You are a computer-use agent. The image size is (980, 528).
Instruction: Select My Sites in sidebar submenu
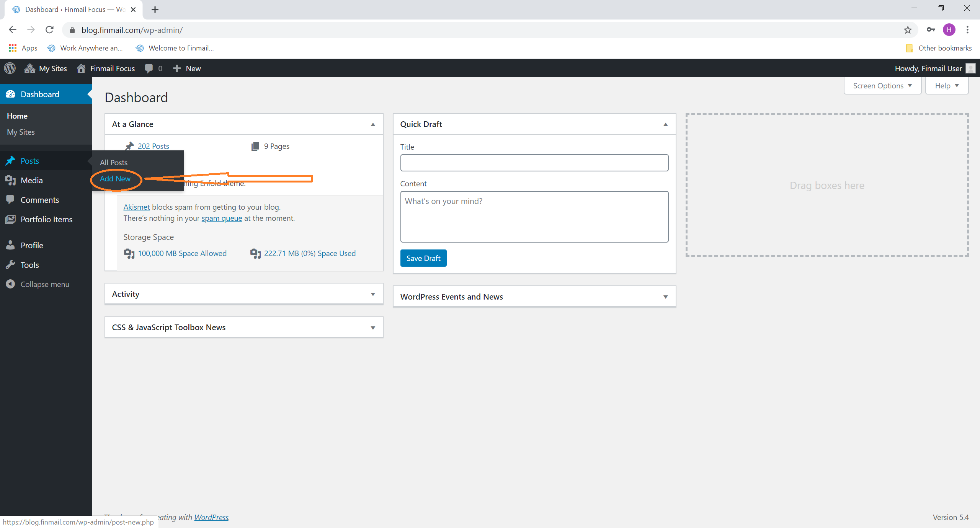[21, 132]
